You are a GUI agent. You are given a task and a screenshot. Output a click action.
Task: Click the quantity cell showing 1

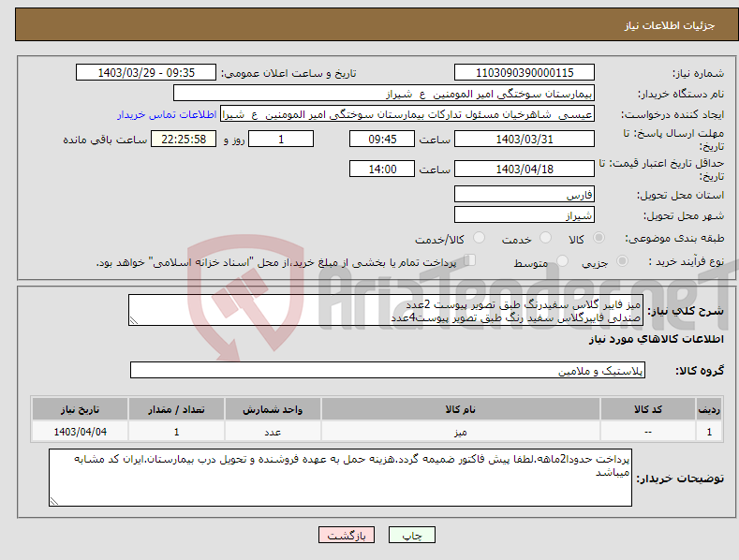[176, 432]
